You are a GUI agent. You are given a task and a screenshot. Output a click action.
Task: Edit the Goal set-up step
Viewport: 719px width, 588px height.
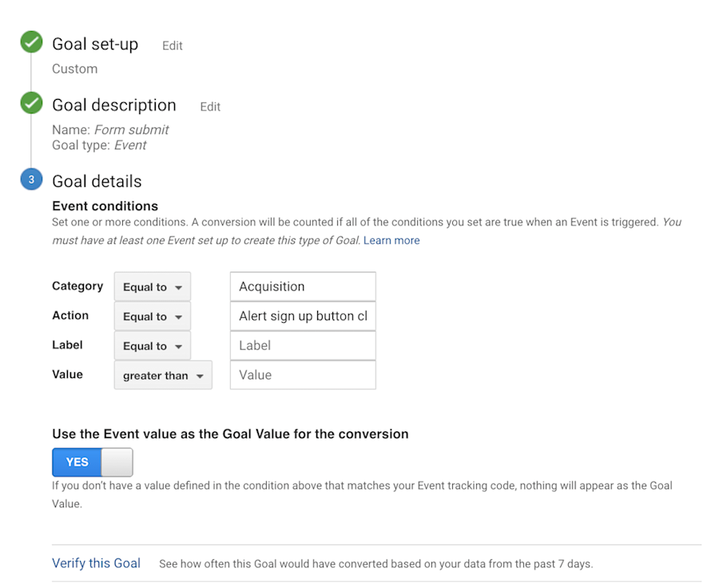point(173,46)
